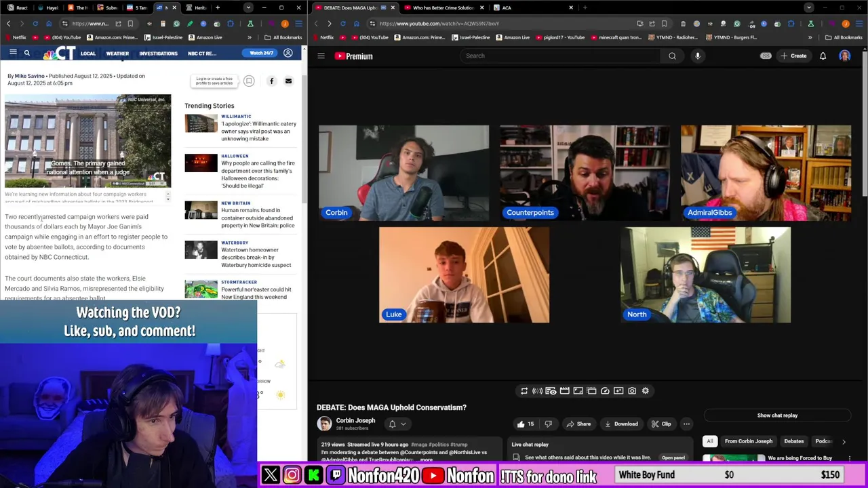Open YouTube guide hamburger menu
The image size is (868, 488).
click(321, 56)
